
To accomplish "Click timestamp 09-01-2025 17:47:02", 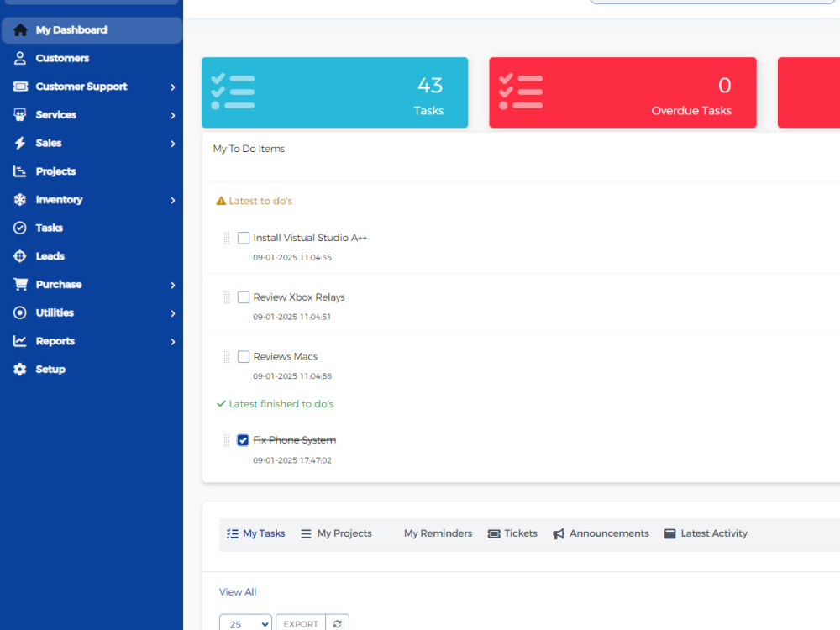I will point(292,460).
